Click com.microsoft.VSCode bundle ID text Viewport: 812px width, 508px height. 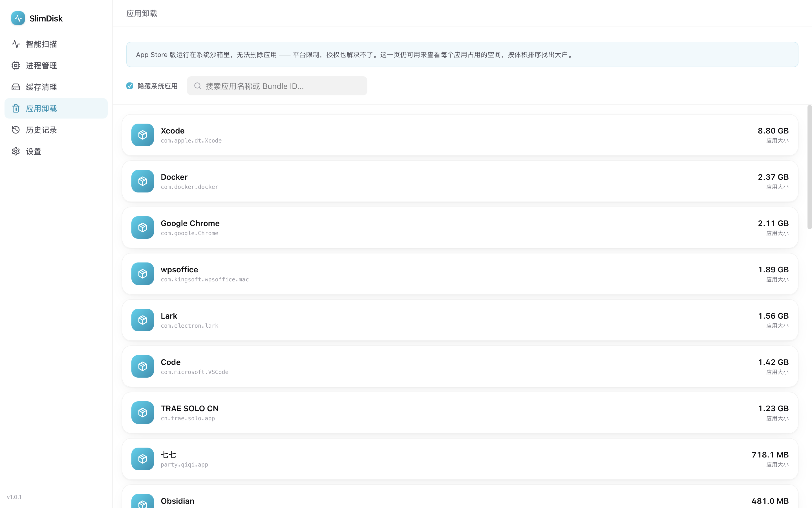point(195,372)
